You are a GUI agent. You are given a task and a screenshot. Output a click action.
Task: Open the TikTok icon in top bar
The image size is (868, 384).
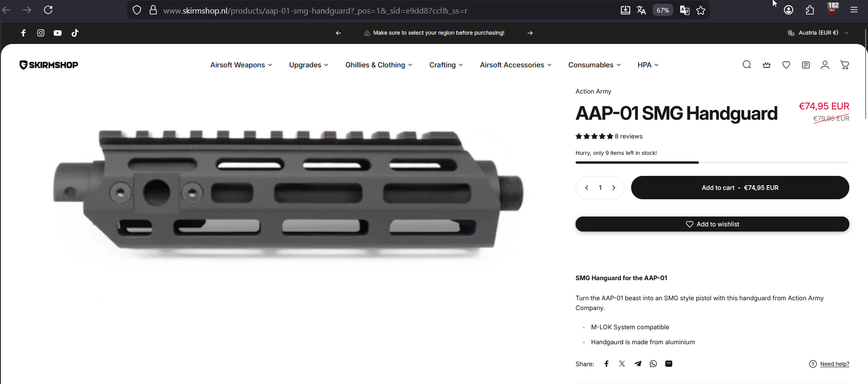tap(75, 33)
